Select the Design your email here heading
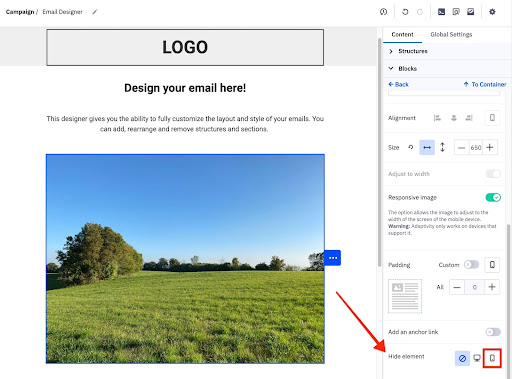The image size is (512, 379). tap(185, 88)
